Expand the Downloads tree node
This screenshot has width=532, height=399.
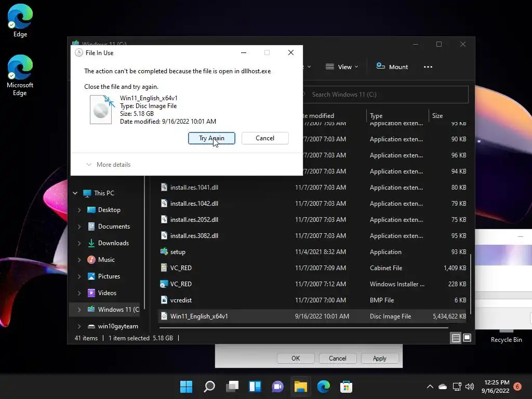[x=79, y=243]
